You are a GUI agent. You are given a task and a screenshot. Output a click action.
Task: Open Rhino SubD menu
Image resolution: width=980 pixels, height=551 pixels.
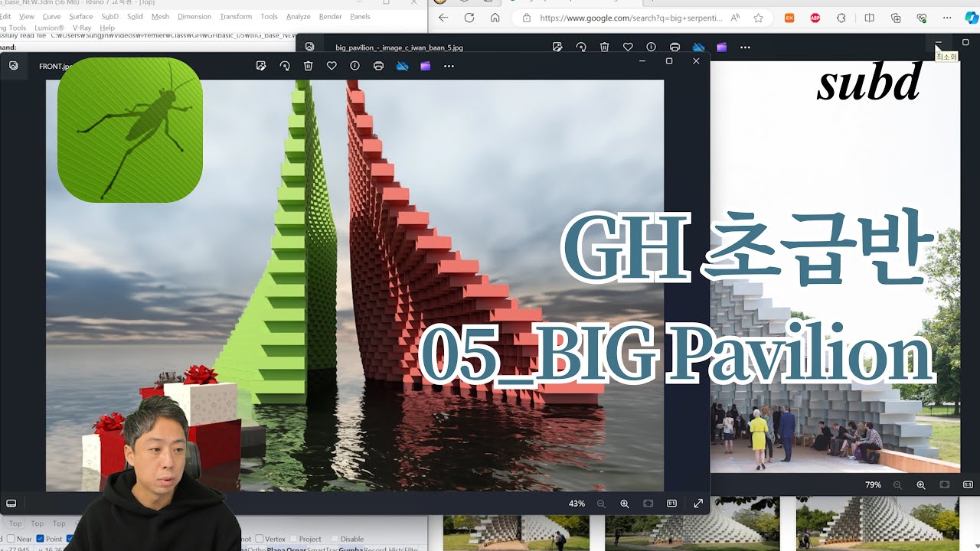point(109,16)
